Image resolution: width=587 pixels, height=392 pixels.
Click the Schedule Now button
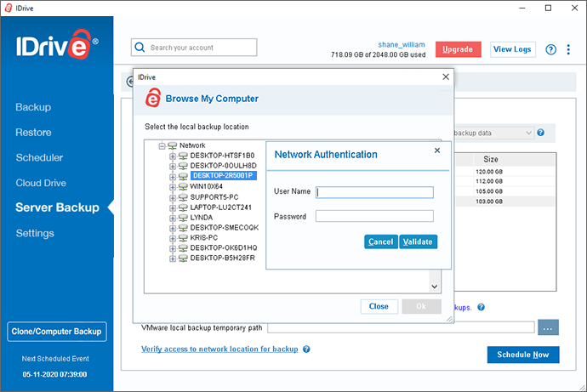coord(523,355)
